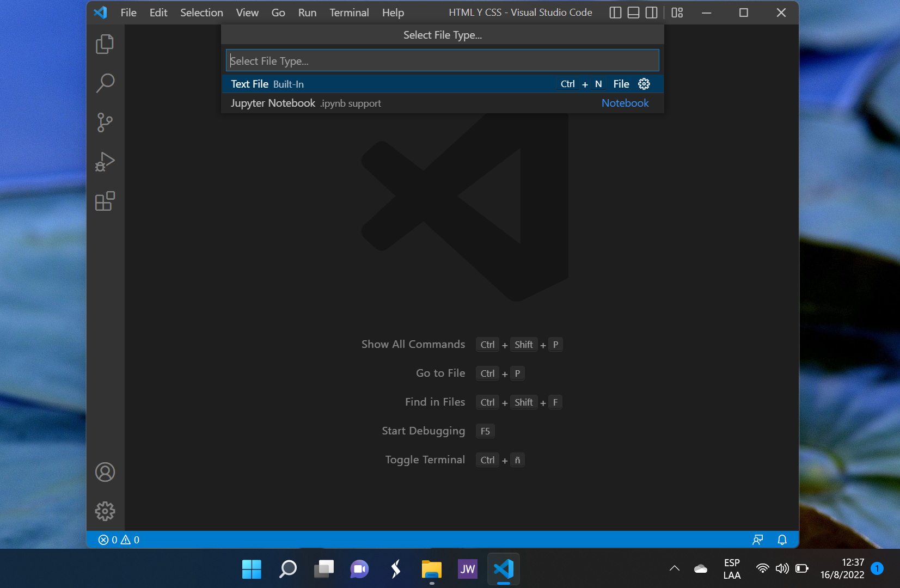Maximize the Visual Studio Code window
The image size is (900, 588).
point(743,13)
